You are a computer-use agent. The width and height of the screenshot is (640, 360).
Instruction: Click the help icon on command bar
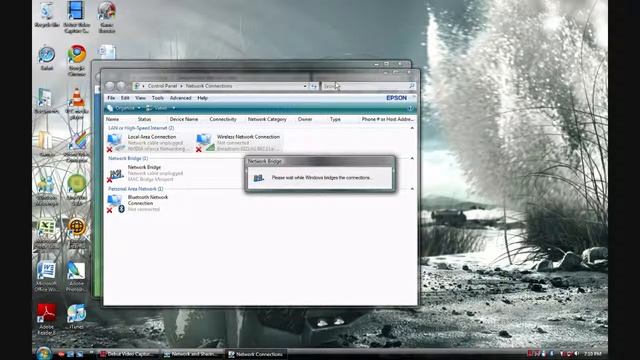coord(410,108)
